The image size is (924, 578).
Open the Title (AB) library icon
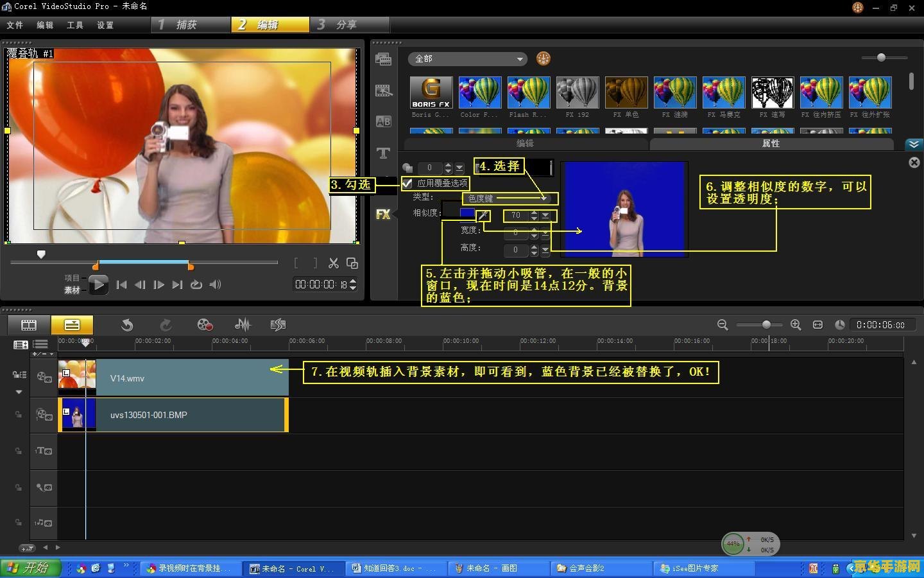click(384, 121)
